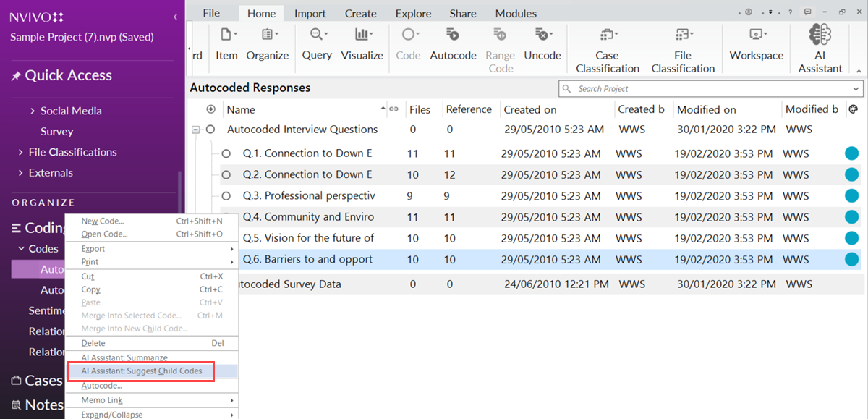Screen dimensions: 868x419
Task: Select row Q.5. Vision for the future
Action: coord(541,238)
